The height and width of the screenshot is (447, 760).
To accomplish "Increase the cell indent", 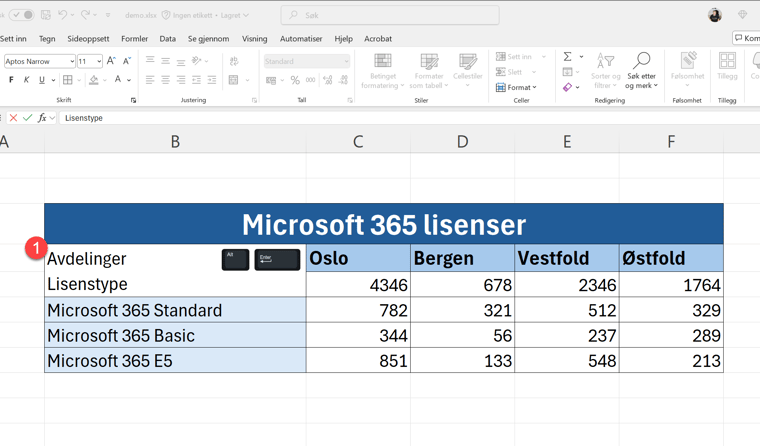I will click(x=212, y=80).
